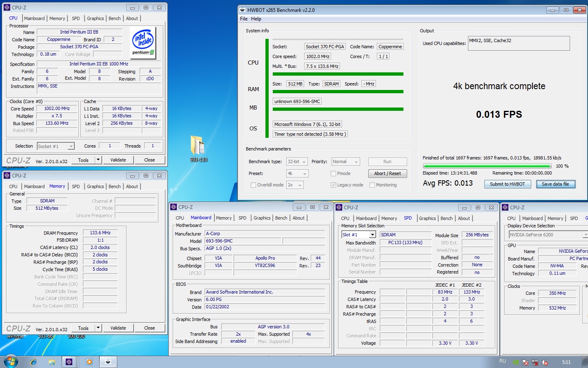Click Tools button in the CPU-Z CPU window
Viewport: 588px width, 368px height.
83,160
